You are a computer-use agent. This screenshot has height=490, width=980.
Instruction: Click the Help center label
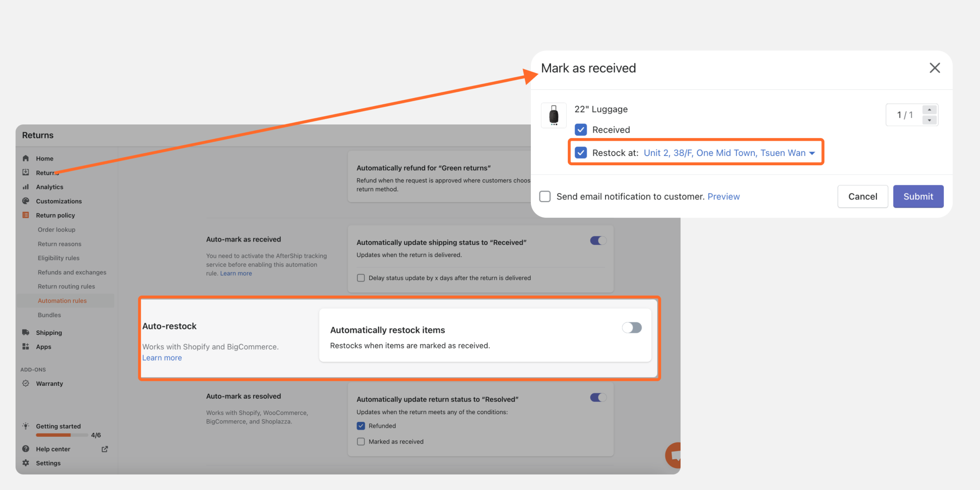pos(53,449)
